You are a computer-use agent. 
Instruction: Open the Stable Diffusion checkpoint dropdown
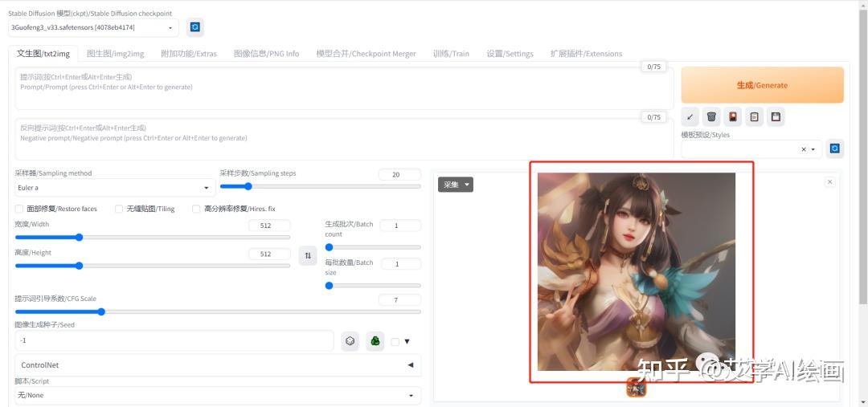coord(93,27)
